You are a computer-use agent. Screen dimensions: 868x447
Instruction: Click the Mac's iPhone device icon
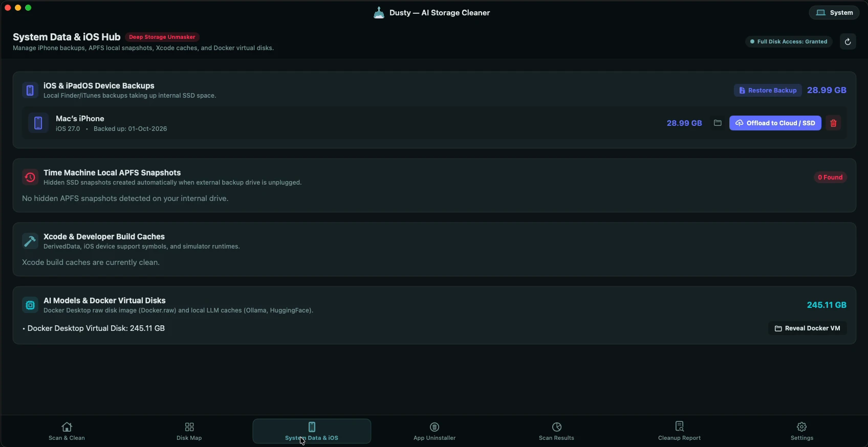[38, 123]
